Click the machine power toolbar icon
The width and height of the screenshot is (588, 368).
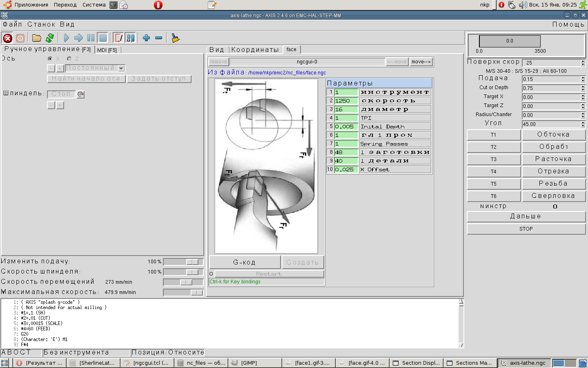pos(20,38)
